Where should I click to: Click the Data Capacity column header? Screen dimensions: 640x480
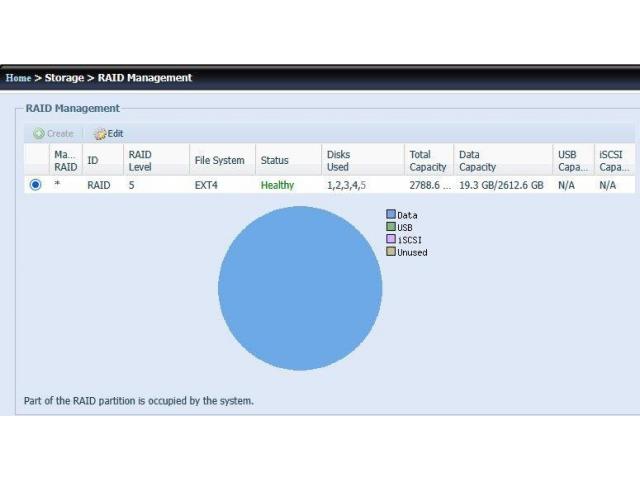[477, 160]
